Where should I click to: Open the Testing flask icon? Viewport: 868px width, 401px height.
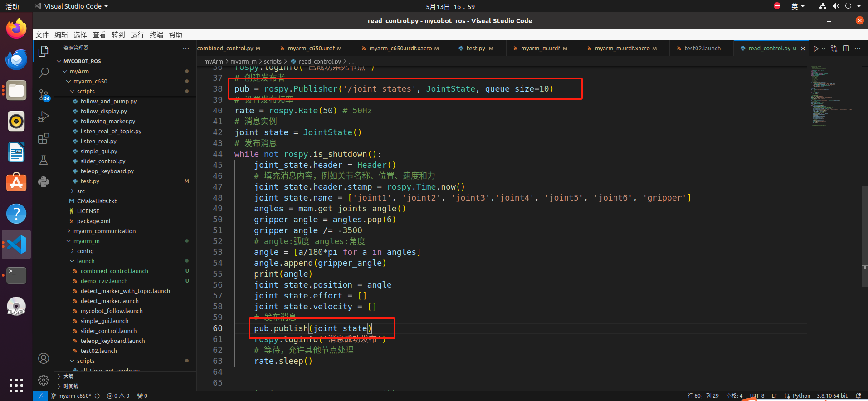(44, 160)
